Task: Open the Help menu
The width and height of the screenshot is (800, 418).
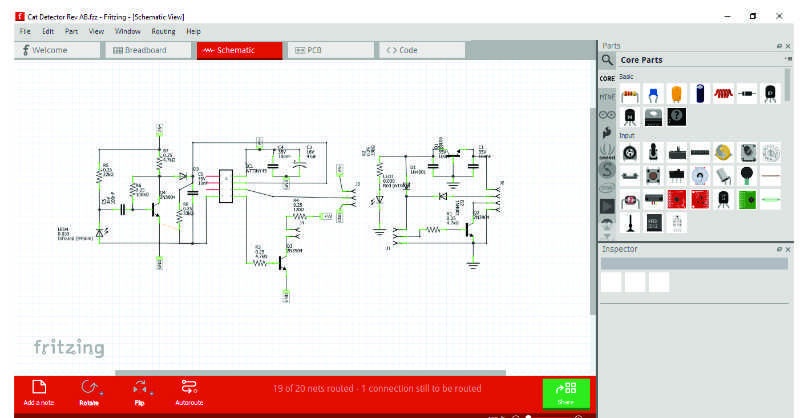Action: pyautogui.click(x=193, y=31)
